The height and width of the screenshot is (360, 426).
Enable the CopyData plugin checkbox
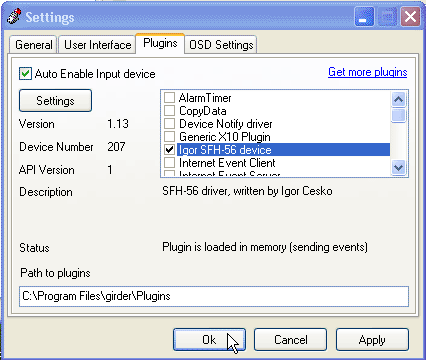[169, 111]
